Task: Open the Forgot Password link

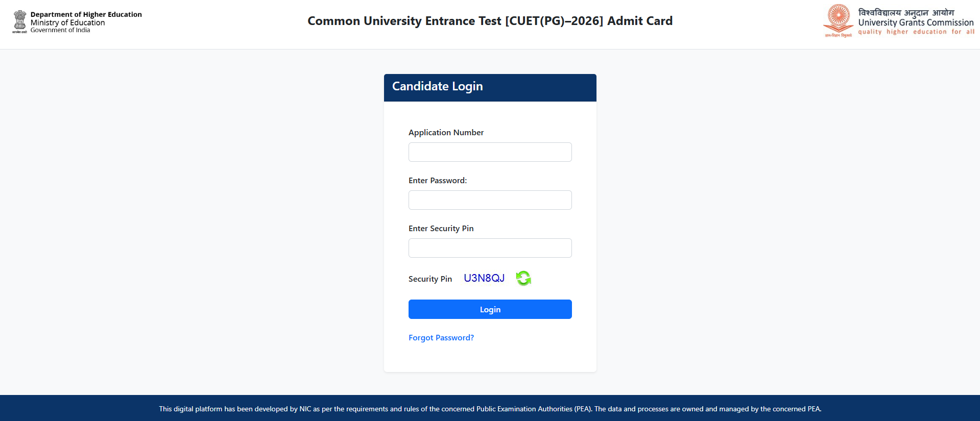Action: point(441,338)
